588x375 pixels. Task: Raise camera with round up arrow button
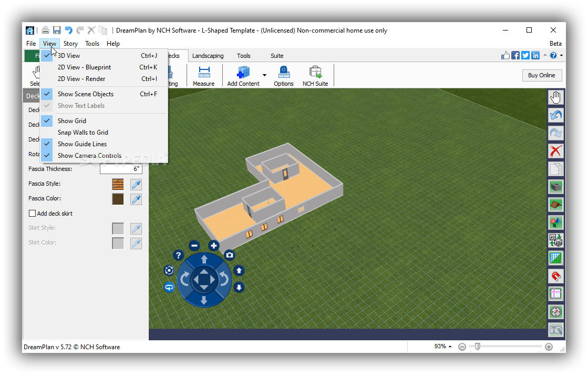point(239,270)
